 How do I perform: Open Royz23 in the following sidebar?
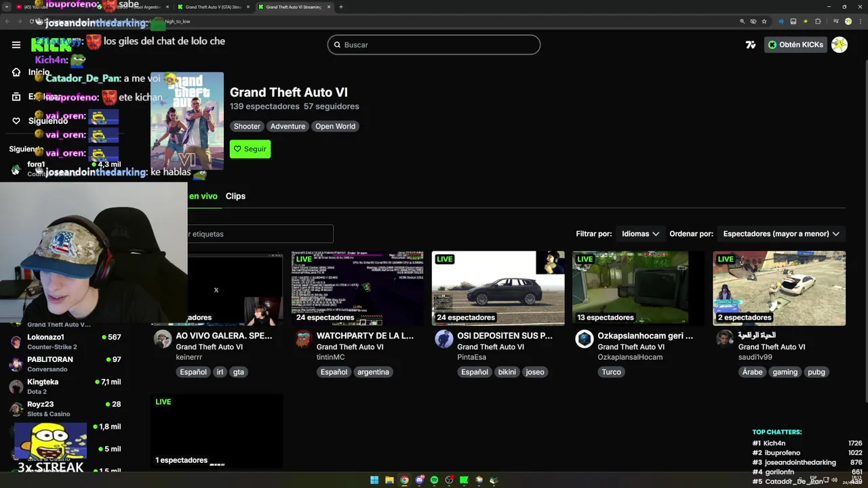[65, 409]
